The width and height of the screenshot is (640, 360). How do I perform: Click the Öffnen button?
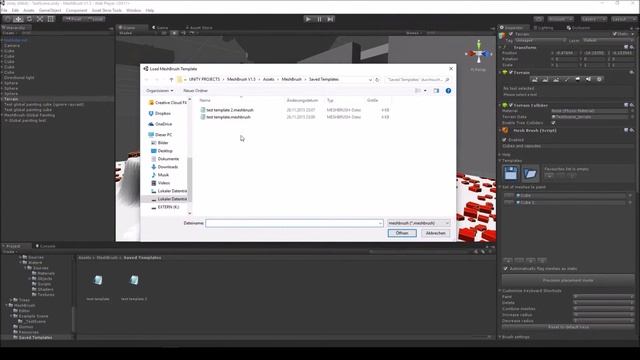(402, 233)
